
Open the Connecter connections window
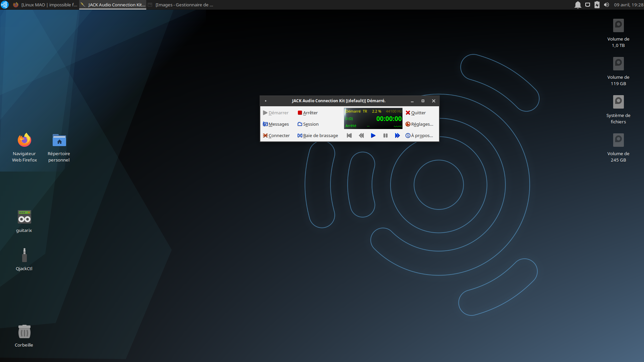pyautogui.click(x=276, y=135)
